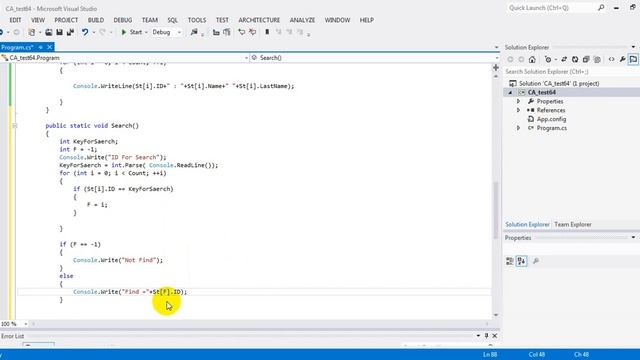Toggle Show All Files in Solution Explorer
The image size is (640, 360).
click(x=597, y=60)
